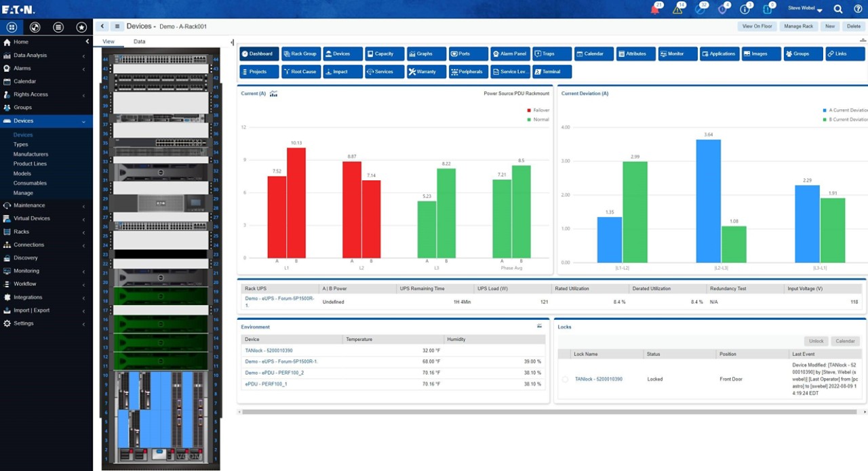
Task: Open the Demo - ePDU - PERF100_2 link
Action: coord(274,373)
